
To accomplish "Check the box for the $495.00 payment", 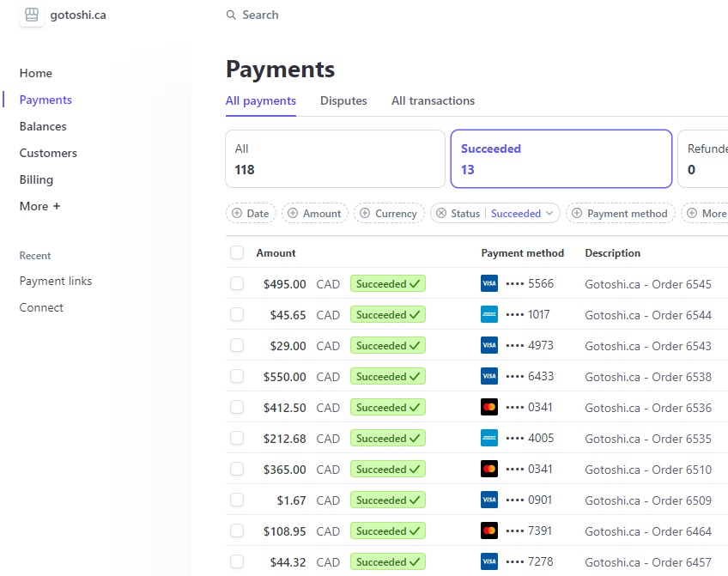I will click(237, 283).
